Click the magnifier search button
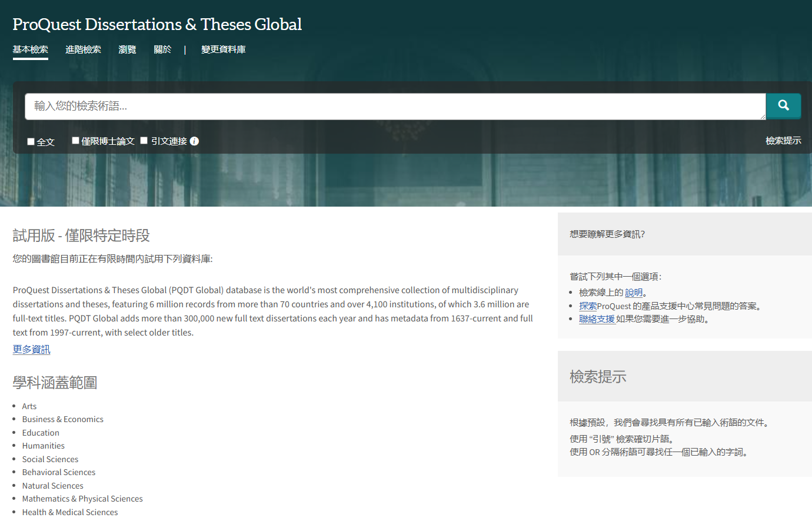The width and height of the screenshot is (812, 531). [x=783, y=106]
